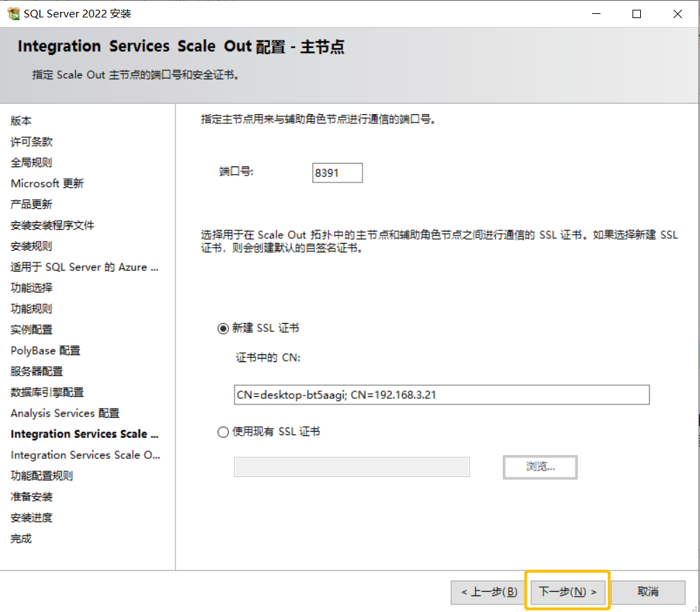The image size is (700, 612).
Task: Click the 证书中的 CN: label
Action: 268,358
